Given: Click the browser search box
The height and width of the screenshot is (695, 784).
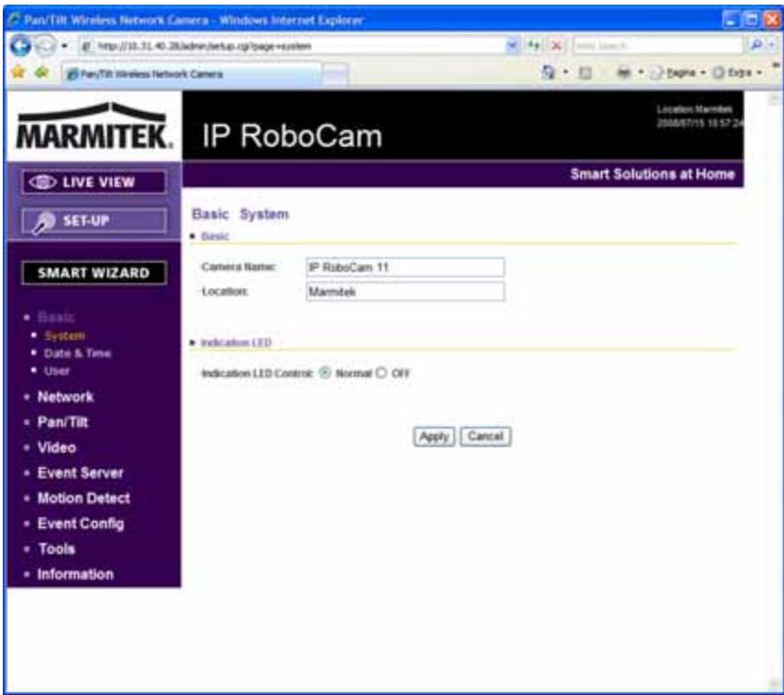Looking at the screenshot, I should tap(658, 46).
